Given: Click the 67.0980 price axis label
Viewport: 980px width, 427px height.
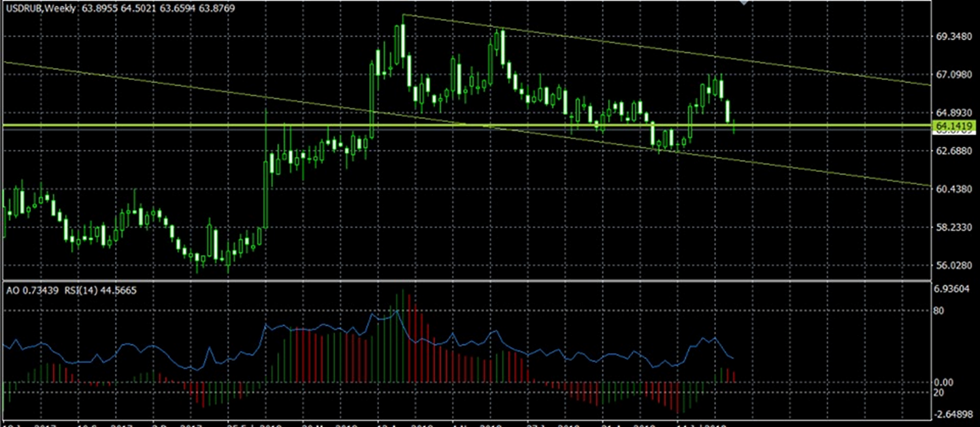Looking at the screenshot, I should point(955,75).
